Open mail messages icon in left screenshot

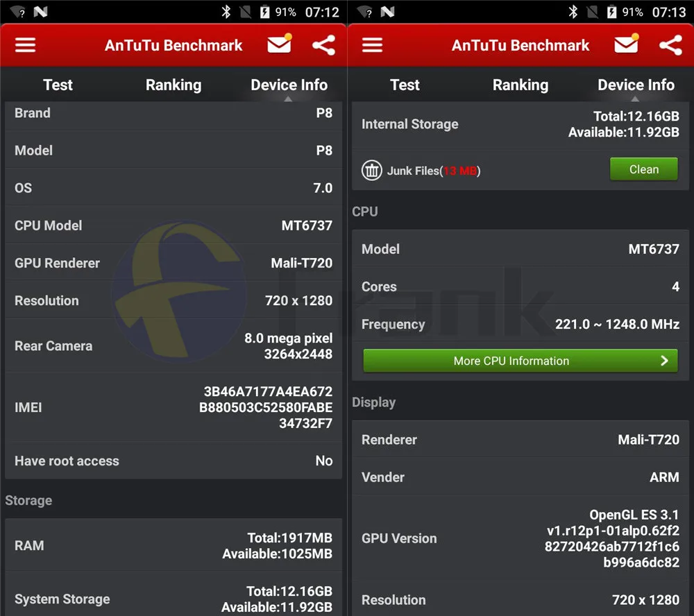click(280, 44)
